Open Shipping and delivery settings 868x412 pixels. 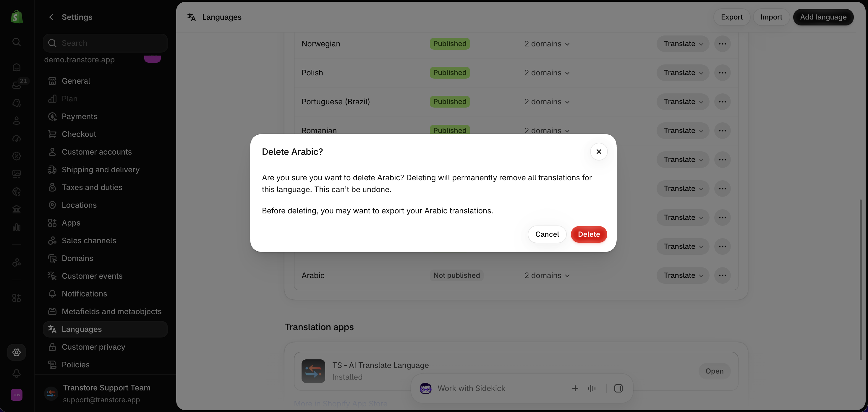(105, 170)
